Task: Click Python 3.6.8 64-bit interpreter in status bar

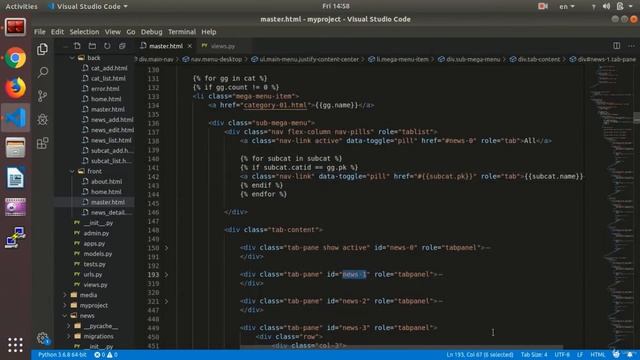Action: (62, 355)
